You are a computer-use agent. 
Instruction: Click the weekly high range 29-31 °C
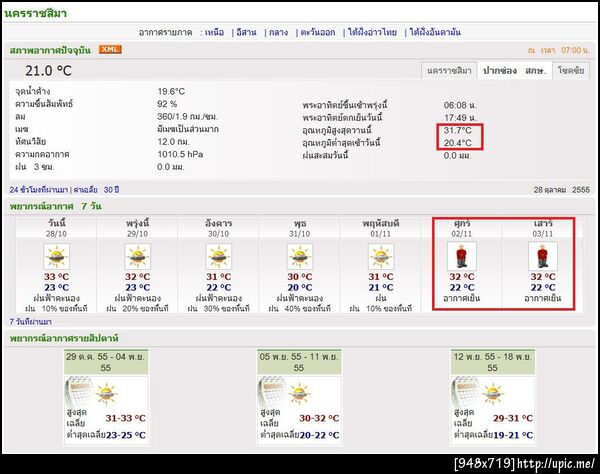[x=513, y=418]
